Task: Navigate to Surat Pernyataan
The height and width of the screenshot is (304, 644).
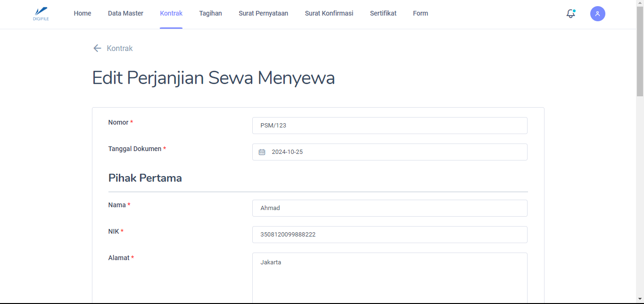Action: pos(263,13)
